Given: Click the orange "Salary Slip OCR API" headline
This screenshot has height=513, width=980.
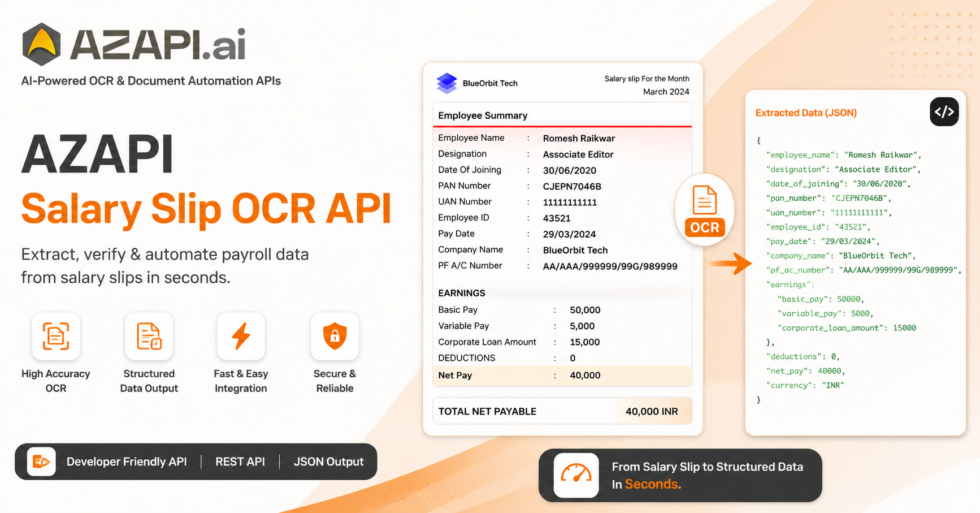Looking at the screenshot, I should (206, 209).
